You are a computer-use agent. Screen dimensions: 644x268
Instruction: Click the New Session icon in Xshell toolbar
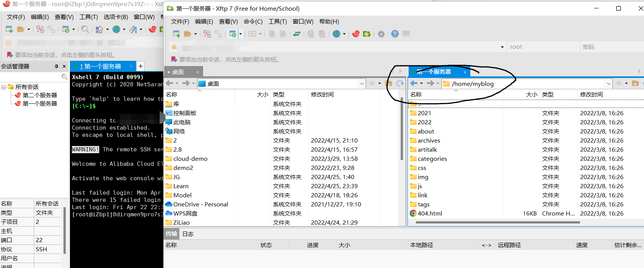[10, 29]
